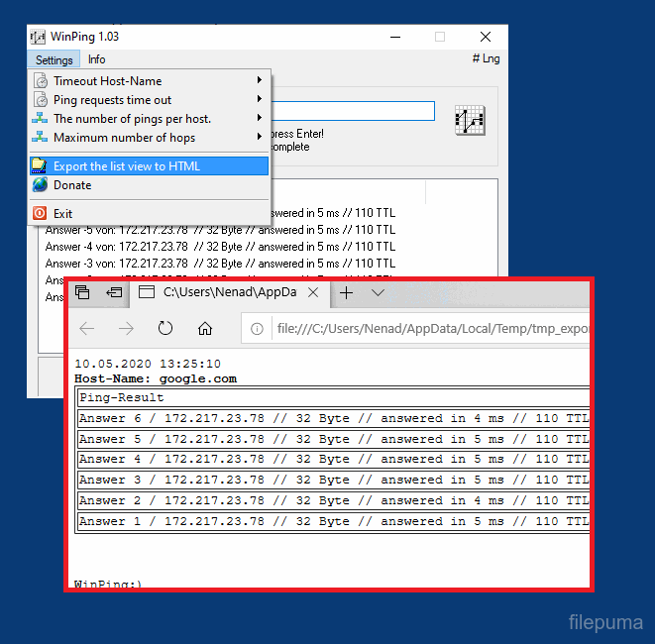Expand Maximum number of hops submenu
655x644 pixels.
coord(260,138)
